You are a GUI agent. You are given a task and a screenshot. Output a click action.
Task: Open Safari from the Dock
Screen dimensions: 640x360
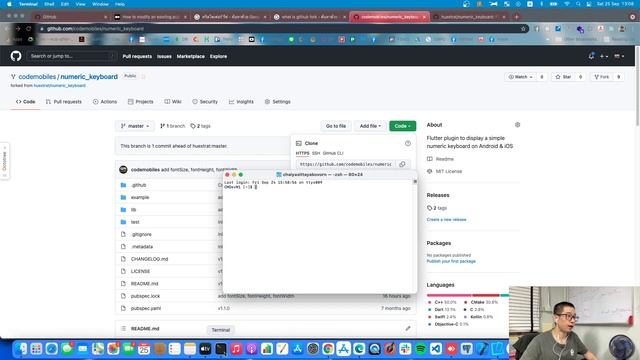coord(51,349)
